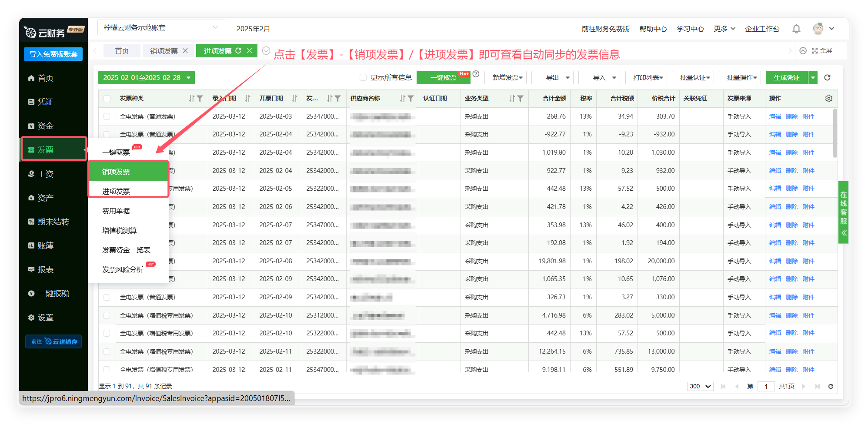
Task: Expand the 导出 dropdown
Action: (552, 77)
